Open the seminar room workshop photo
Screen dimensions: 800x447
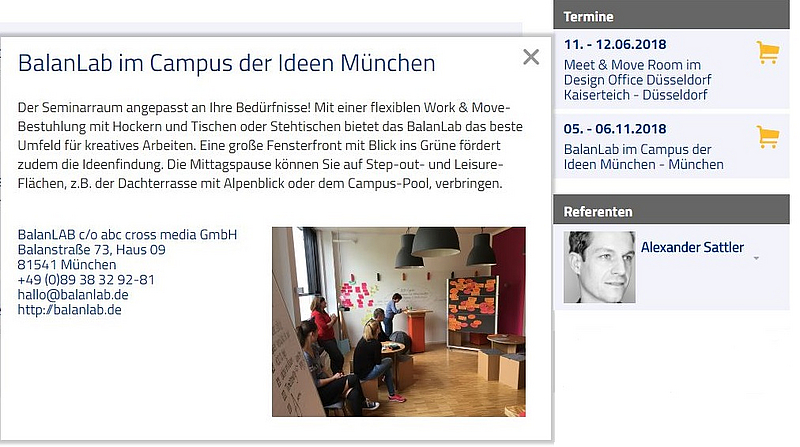point(398,322)
